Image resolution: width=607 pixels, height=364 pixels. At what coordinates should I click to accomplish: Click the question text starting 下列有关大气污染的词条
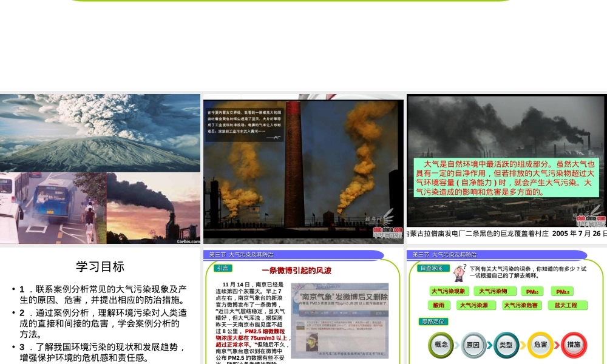tap(527, 272)
